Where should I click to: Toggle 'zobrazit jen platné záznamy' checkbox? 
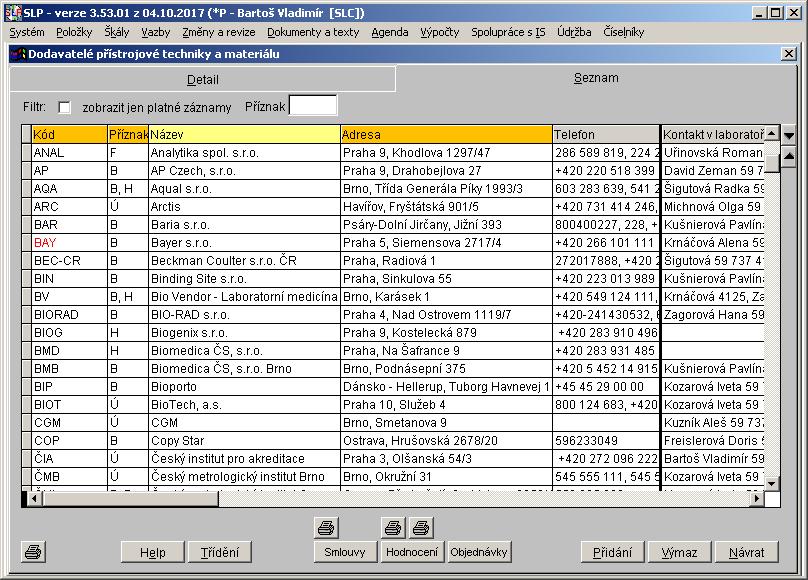click(x=64, y=107)
